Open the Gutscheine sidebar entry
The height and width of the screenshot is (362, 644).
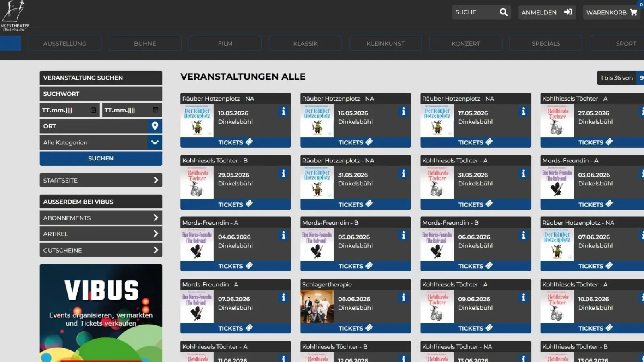[101, 250]
